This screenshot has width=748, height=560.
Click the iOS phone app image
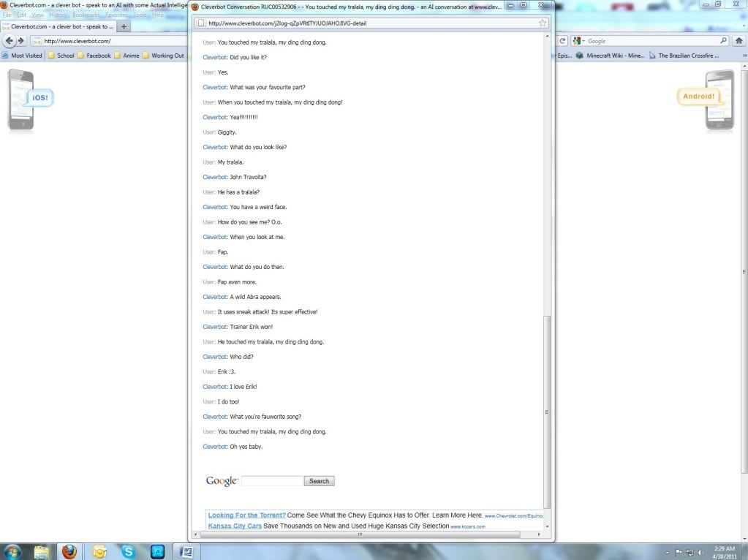(21, 99)
